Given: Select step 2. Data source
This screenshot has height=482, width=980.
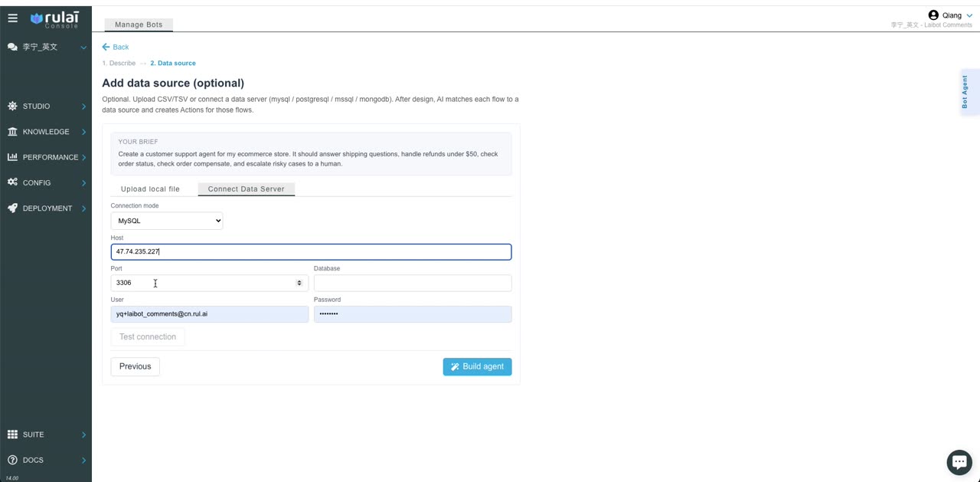Looking at the screenshot, I should 173,63.
